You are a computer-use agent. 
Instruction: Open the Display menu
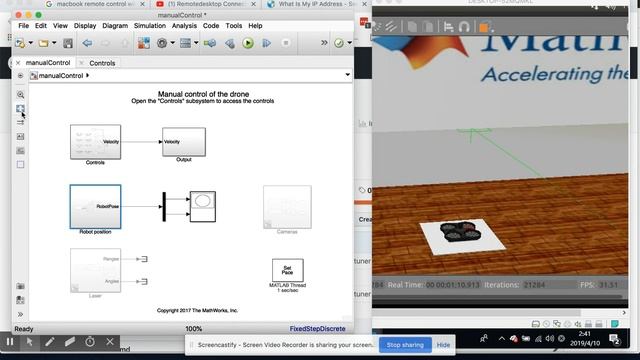[x=85, y=26]
